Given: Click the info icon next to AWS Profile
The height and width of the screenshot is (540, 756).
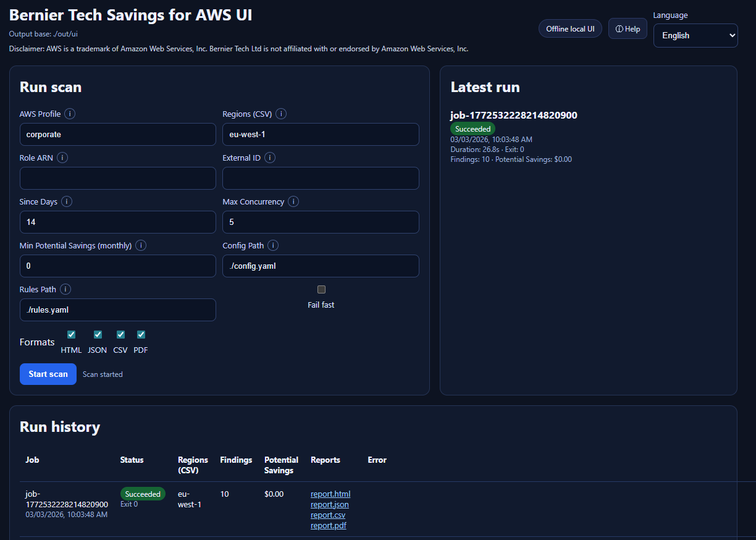Looking at the screenshot, I should pyautogui.click(x=70, y=114).
